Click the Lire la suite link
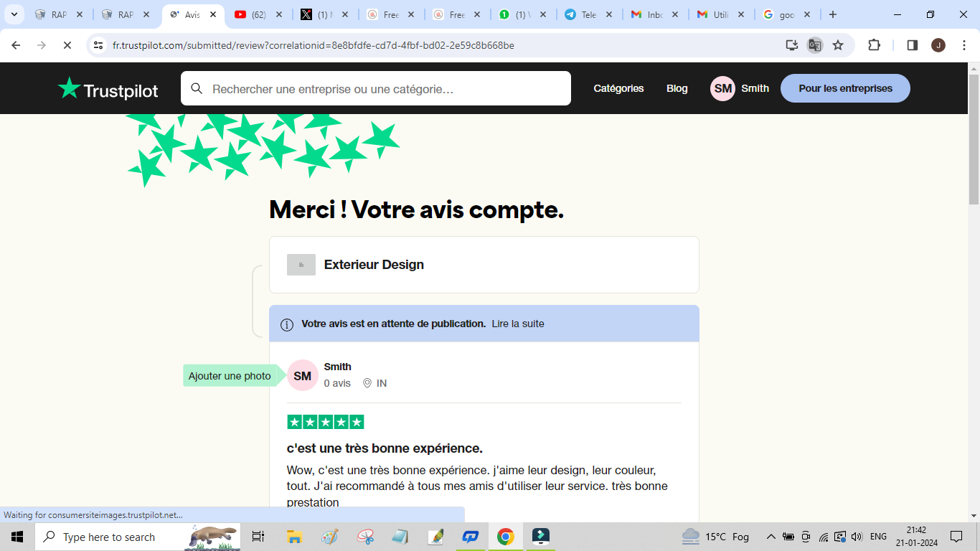This screenshot has width=980, height=551. [x=518, y=324]
